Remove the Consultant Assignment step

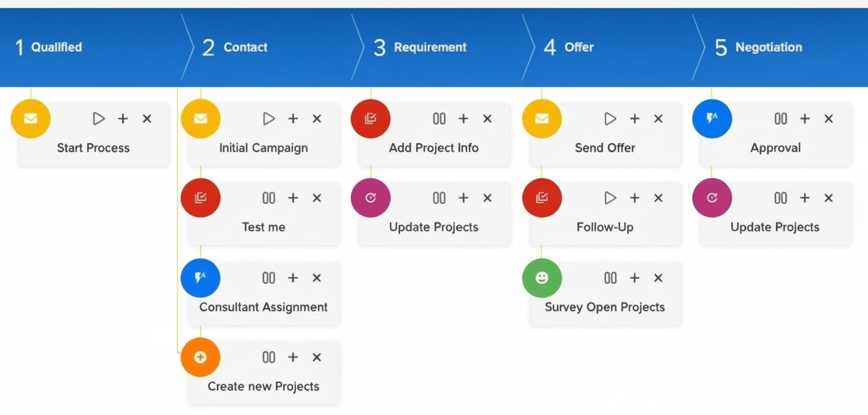[x=317, y=278]
